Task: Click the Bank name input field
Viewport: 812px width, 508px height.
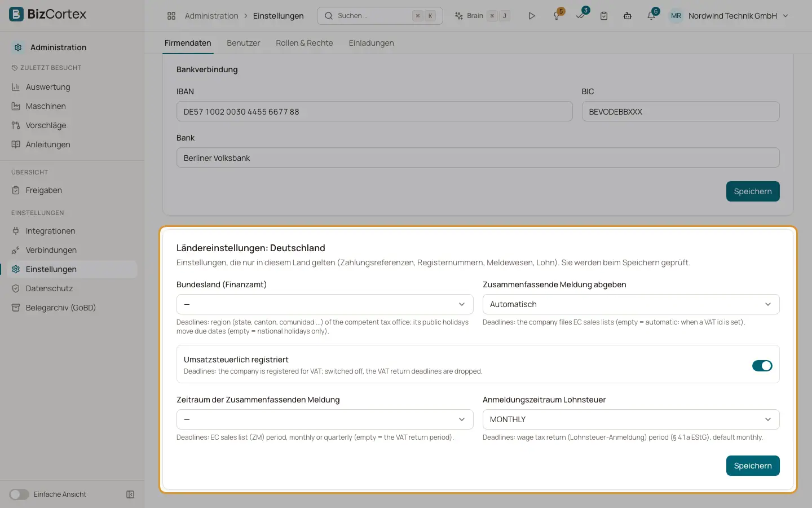Action: tap(478, 157)
